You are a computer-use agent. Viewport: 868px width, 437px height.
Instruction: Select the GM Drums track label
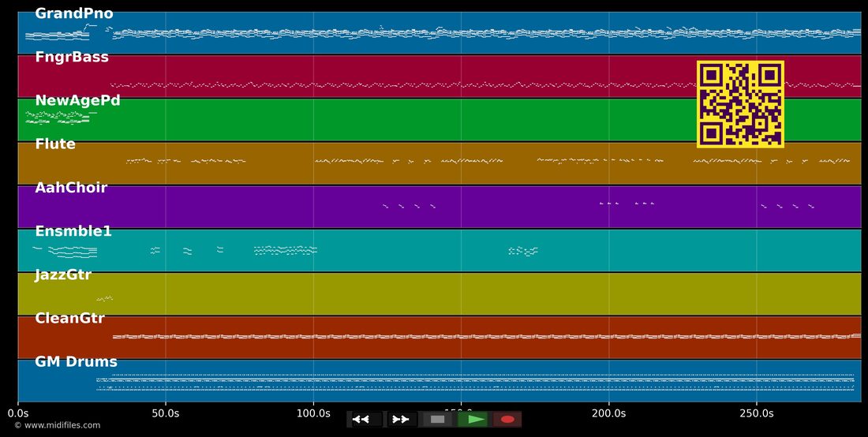pyautogui.click(x=77, y=362)
